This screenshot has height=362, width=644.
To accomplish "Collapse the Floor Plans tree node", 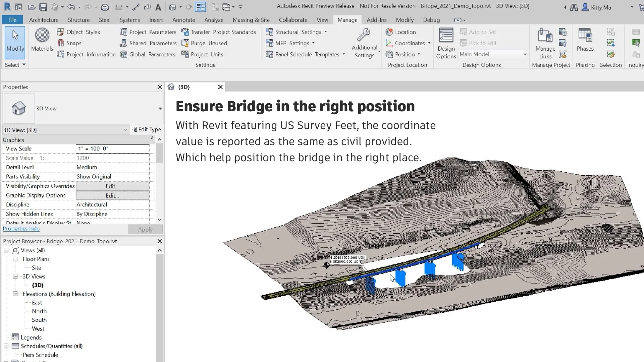I will click(x=15, y=259).
